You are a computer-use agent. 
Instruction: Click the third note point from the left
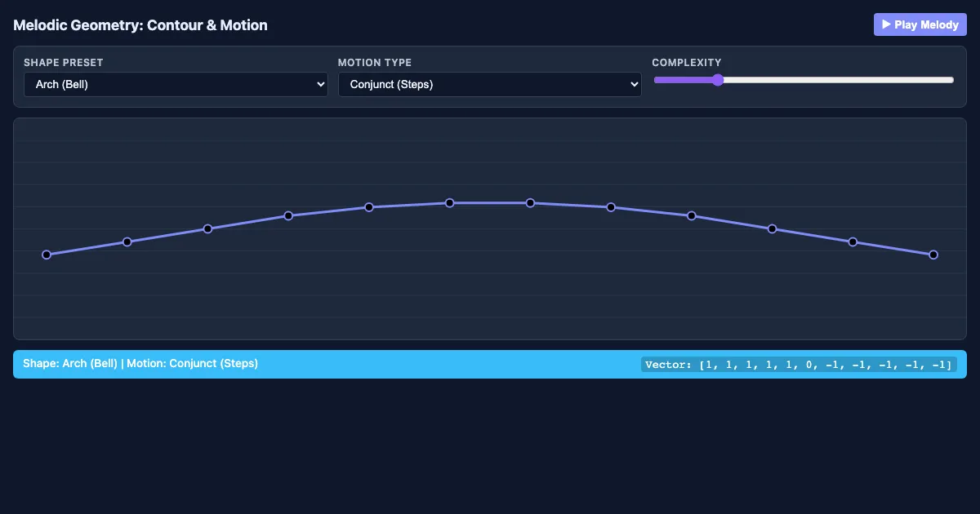207,228
